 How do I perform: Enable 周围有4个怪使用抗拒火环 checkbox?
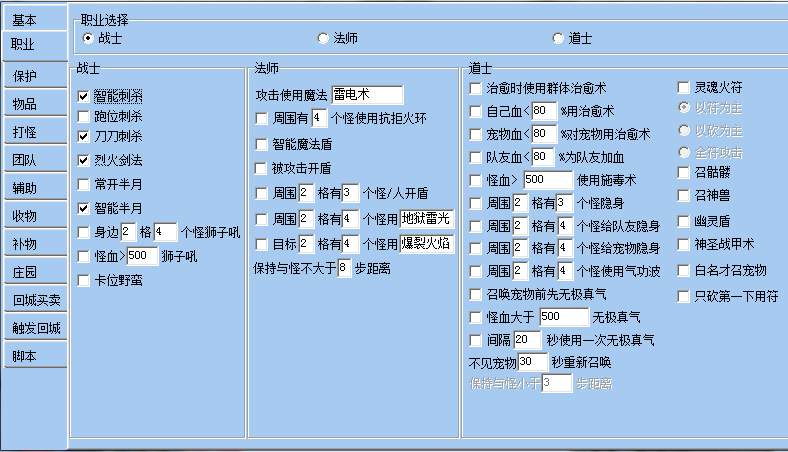pos(261,119)
